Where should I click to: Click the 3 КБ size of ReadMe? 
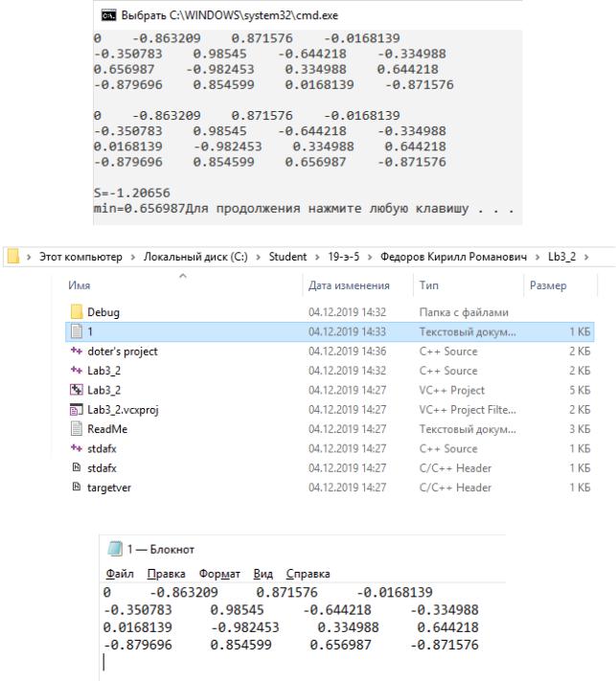(x=580, y=429)
